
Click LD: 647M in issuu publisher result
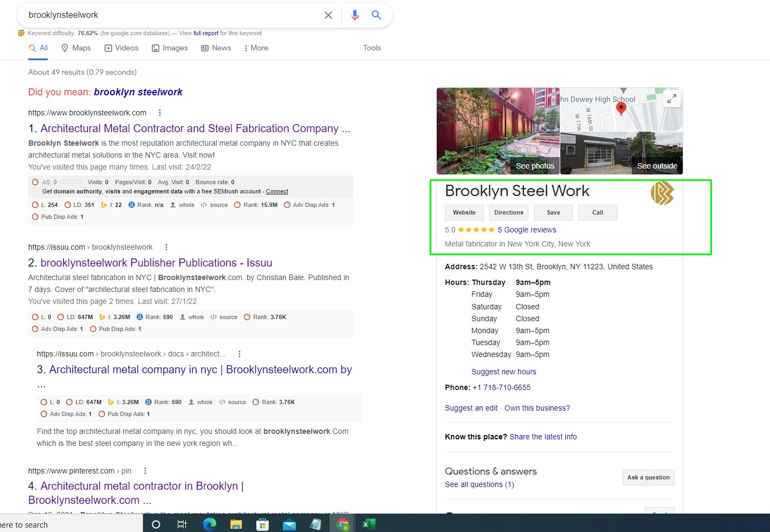pyautogui.click(x=75, y=317)
